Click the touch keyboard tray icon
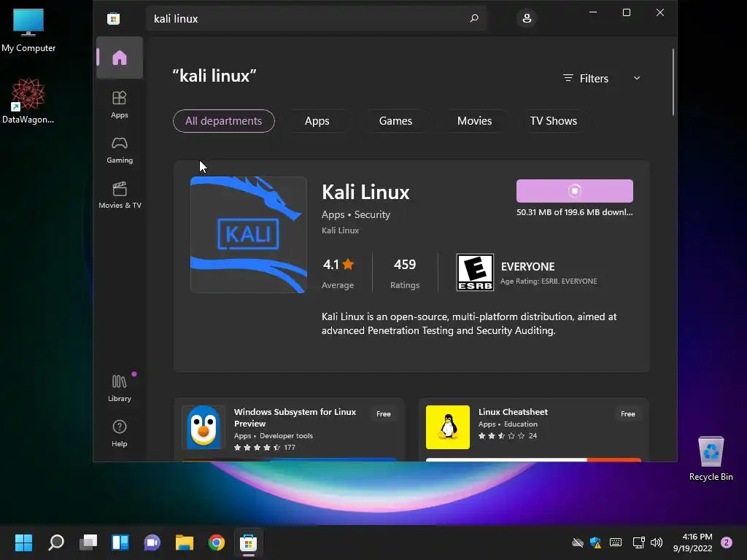This screenshot has height=560, width=747. tap(616, 542)
